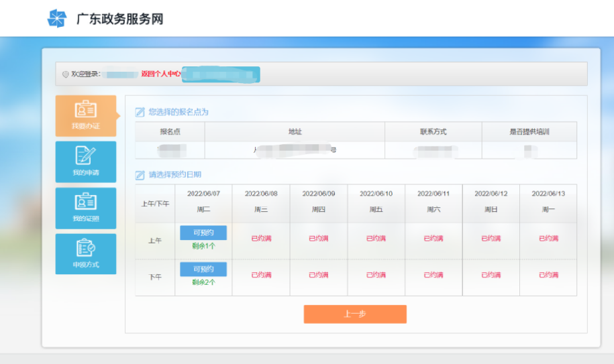
Task: Book the 上午 可预约 slot for 2022/06/07
Action: point(203,233)
